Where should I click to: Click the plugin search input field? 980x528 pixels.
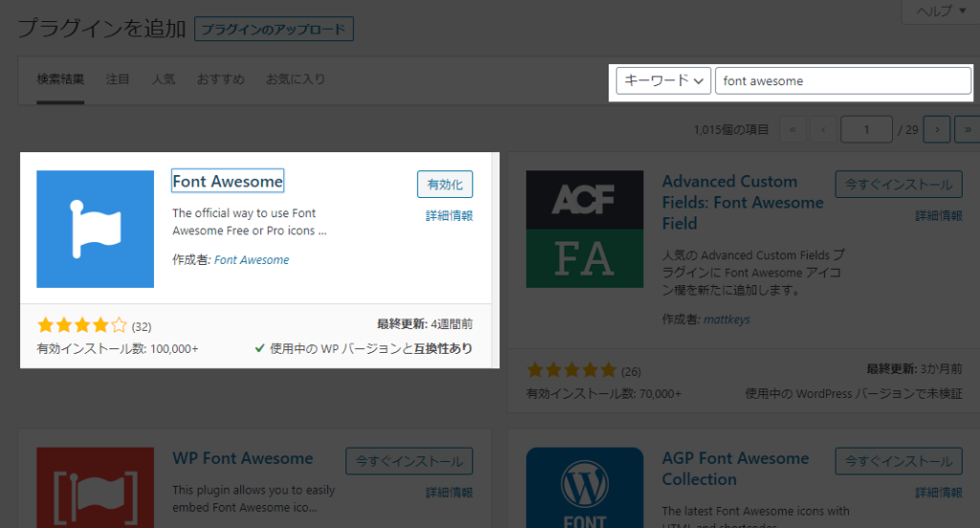click(842, 81)
